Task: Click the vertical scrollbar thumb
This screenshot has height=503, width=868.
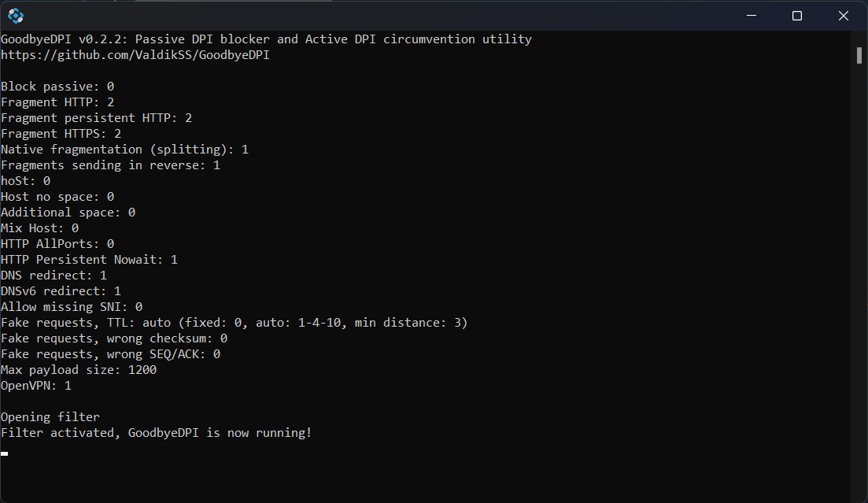Action: tap(859, 55)
